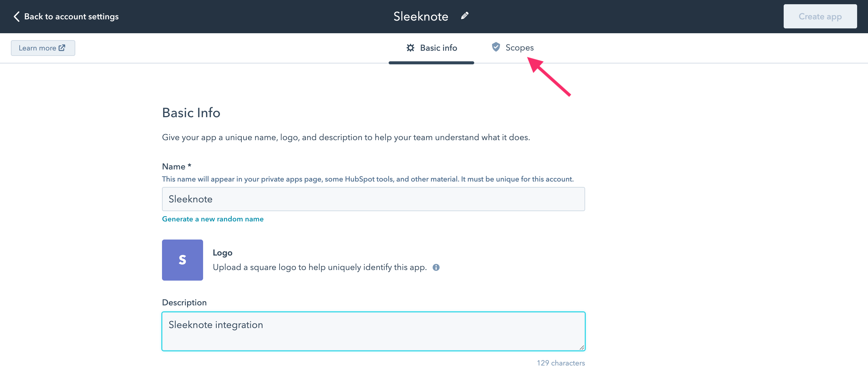Click the Logo label text
Screen dimensions: 868x383
coord(222,253)
